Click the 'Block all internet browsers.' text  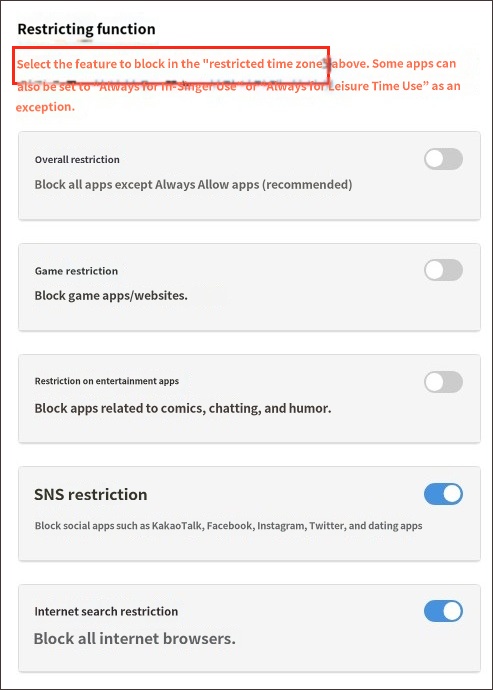(x=135, y=638)
